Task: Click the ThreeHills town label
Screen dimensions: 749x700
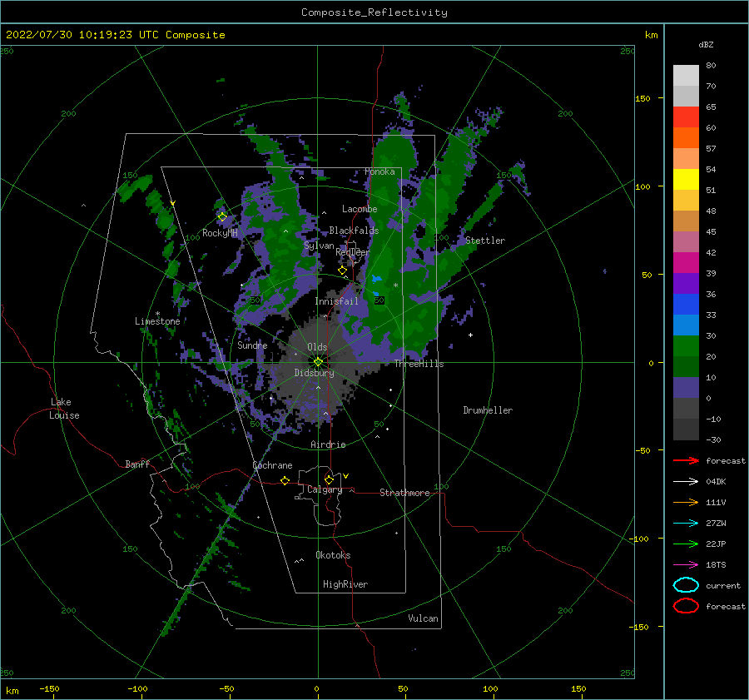Action: (x=419, y=364)
